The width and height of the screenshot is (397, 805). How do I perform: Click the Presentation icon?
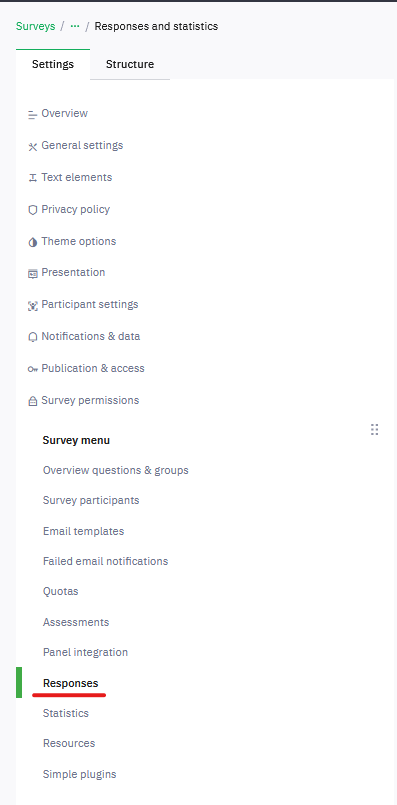click(x=33, y=274)
